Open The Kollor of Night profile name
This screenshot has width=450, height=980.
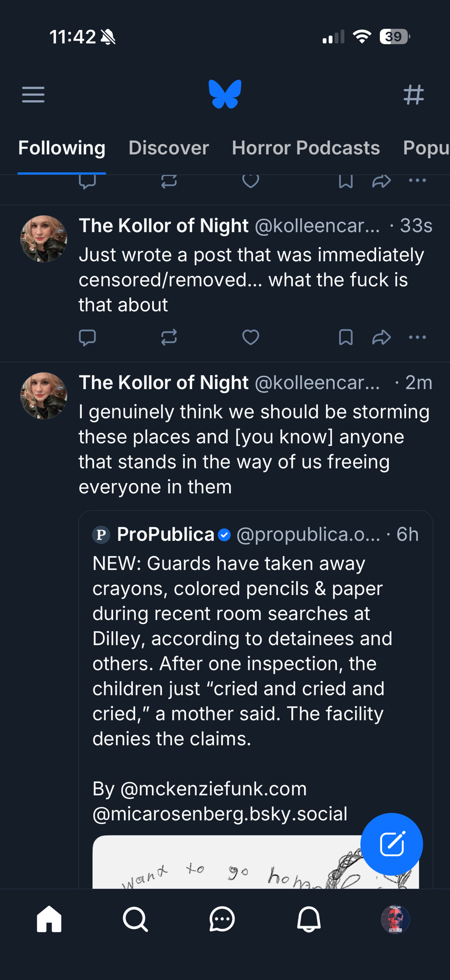point(164,226)
